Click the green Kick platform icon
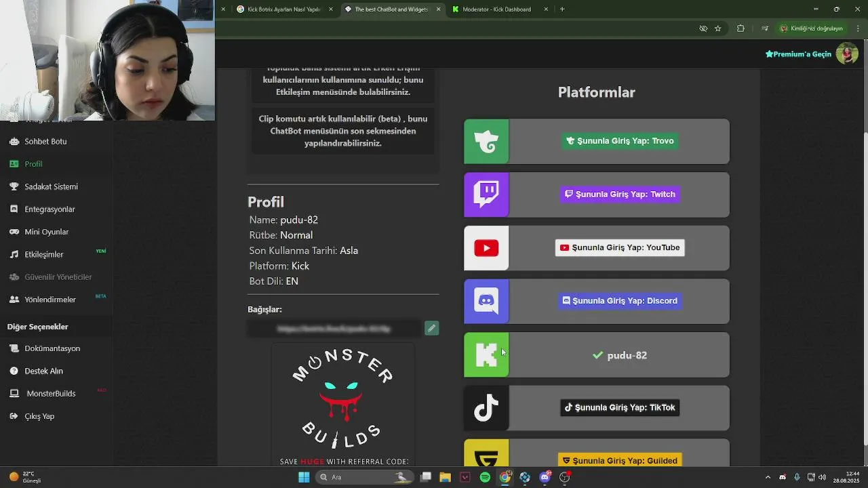Viewport: 868px width, 488px height. [x=486, y=354]
